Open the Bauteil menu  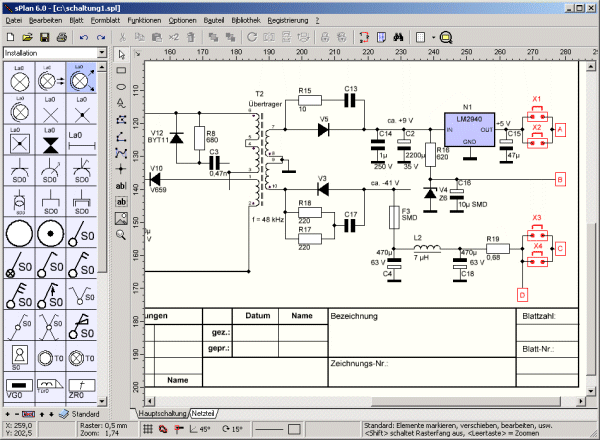[214, 21]
